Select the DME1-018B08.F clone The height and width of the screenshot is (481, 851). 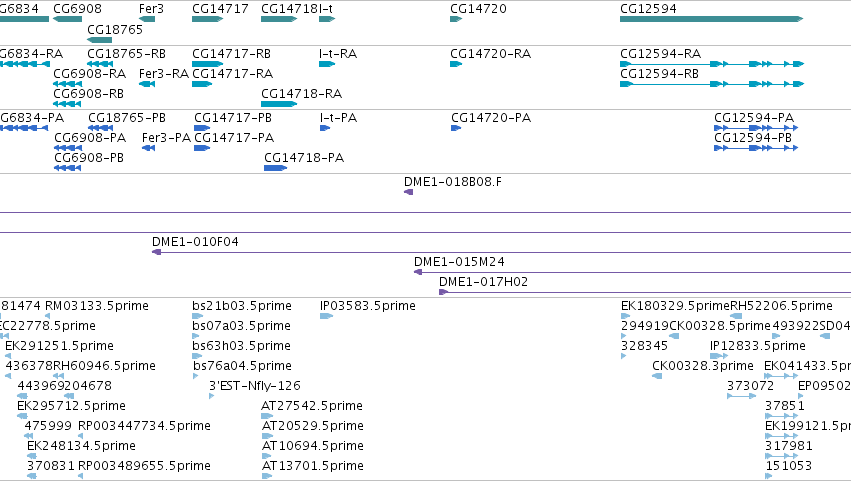click(409, 192)
